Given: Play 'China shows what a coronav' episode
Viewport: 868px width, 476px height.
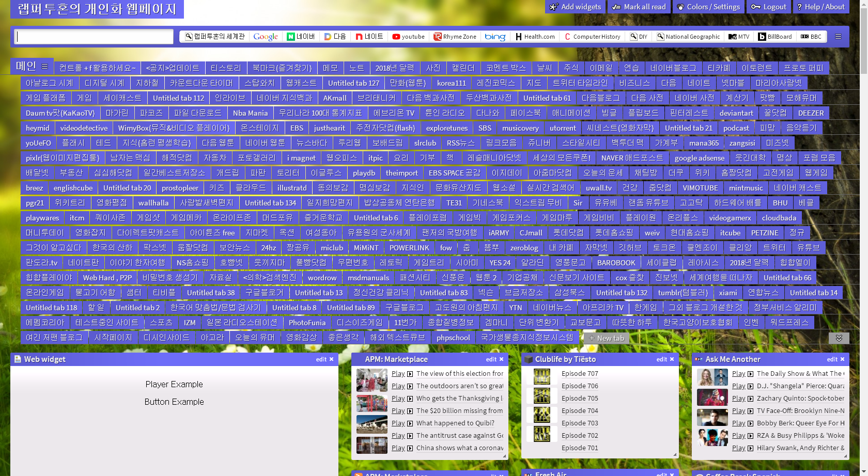Looking at the screenshot, I should (x=402, y=448).
